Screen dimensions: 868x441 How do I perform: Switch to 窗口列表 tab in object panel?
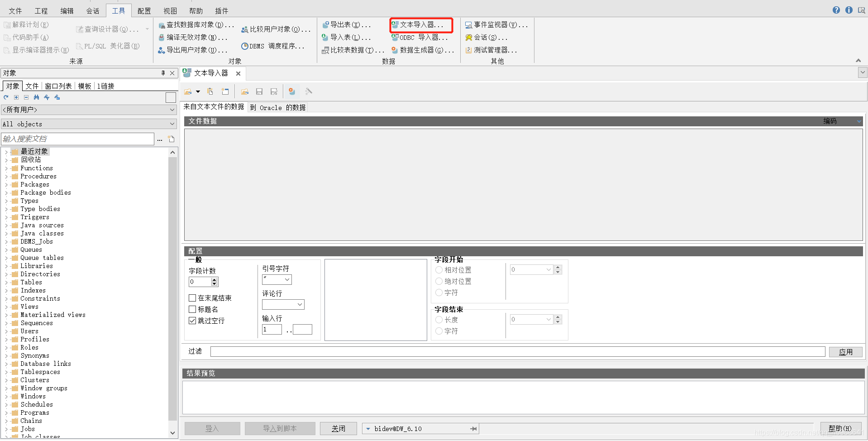coord(58,86)
